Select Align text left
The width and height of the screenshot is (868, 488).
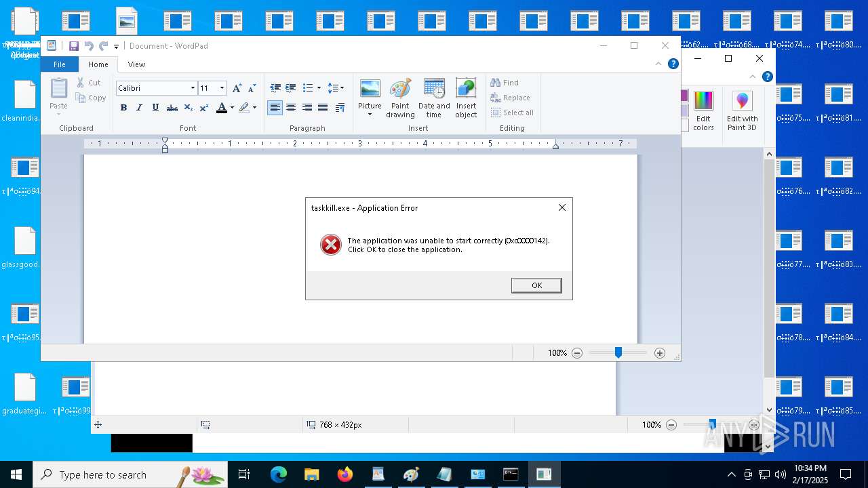[275, 108]
